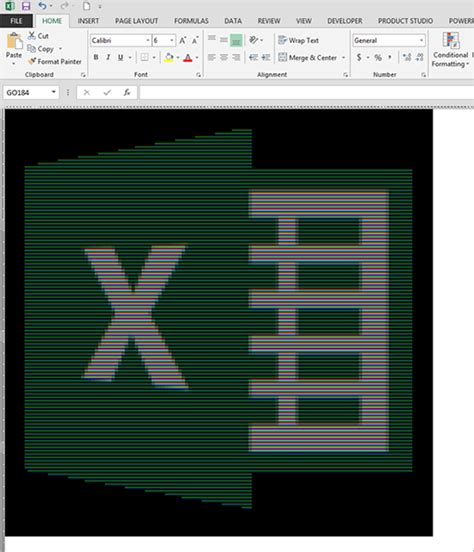
Task: Click the Percent Style icon
Action: click(x=378, y=57)
